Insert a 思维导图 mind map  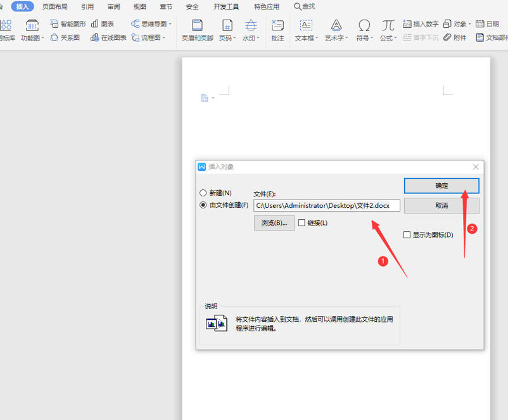pyautogui.click(x=149, y=24)
